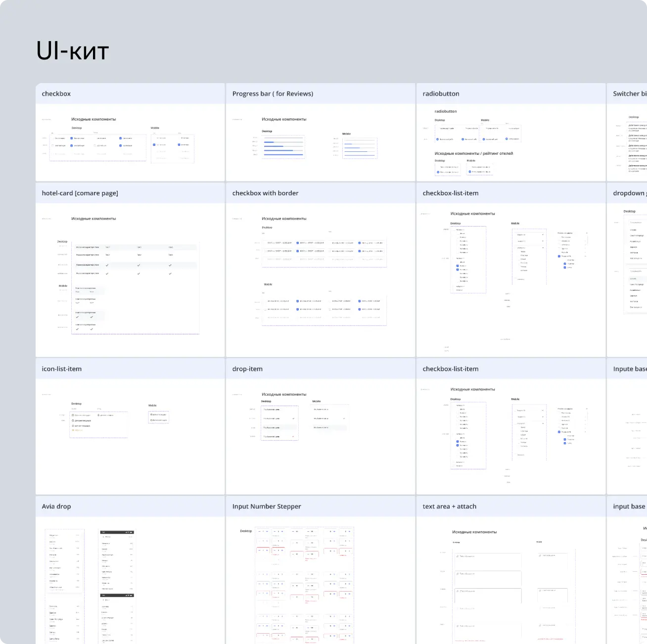The height and width of the screenshot is (644, 647).
Task: Toggle first checked checkbox in checkbox Mobile frame
Action: [x=154, y=145]
